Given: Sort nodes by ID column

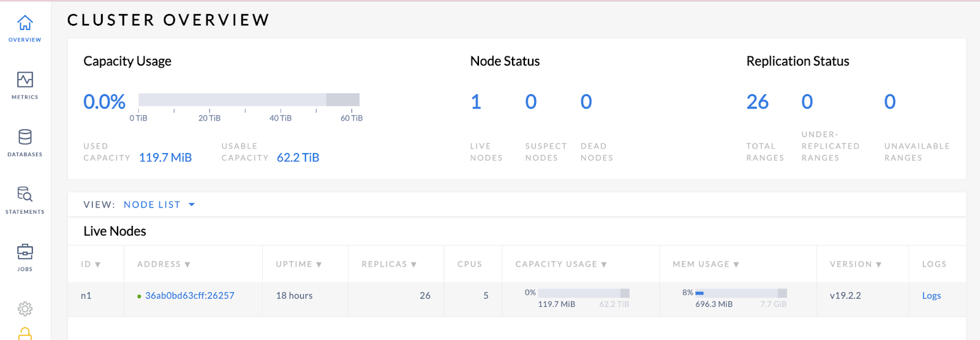Looking at the screenshot, I should pyautogui.click(x=90, y=264).
